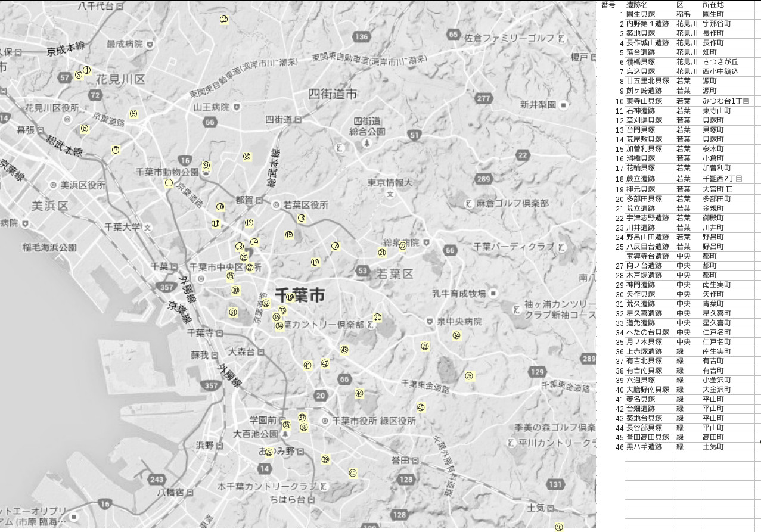Screen dimensions: 761x532
Task: Click the route 136 road shield
Action: coord(361,37)
